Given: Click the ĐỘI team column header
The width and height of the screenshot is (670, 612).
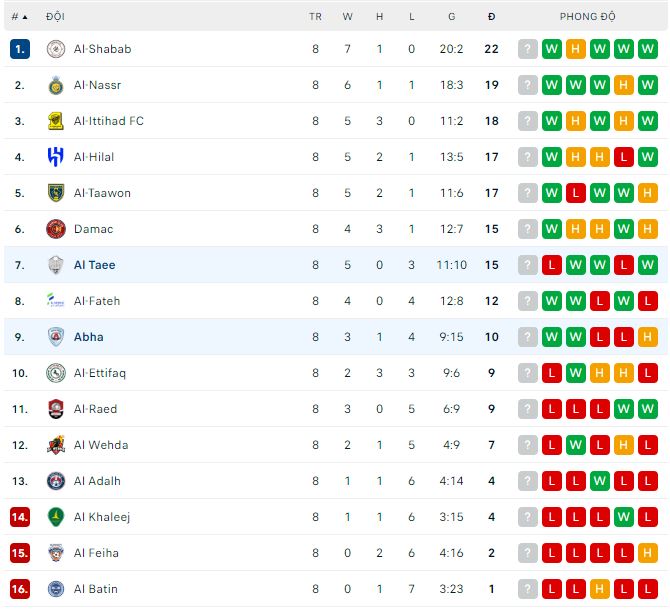Looking at the screenshot, I should (55, 17).
